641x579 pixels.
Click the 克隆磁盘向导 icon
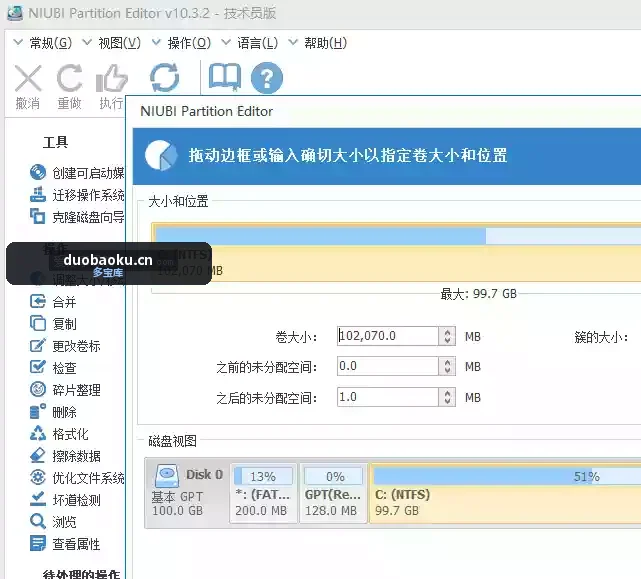coord(38,216)
